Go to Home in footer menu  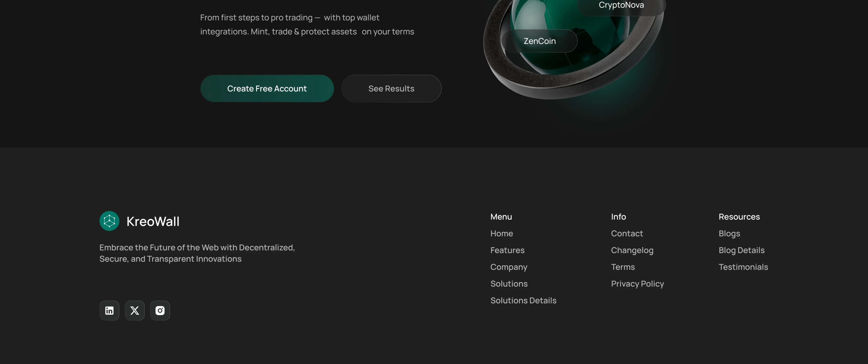point(501,233)
